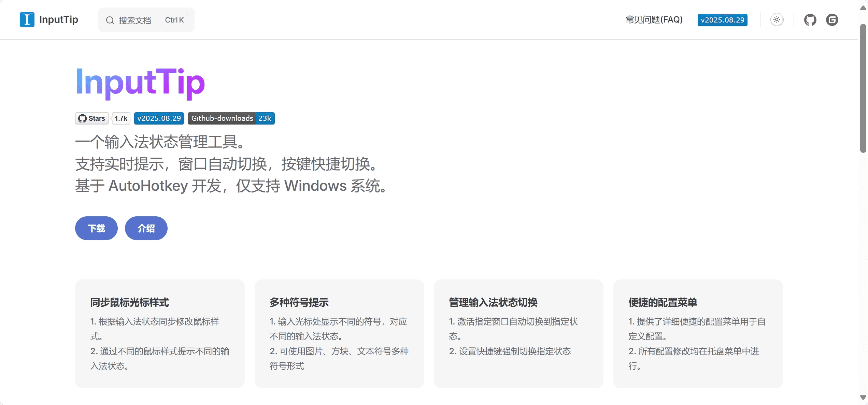
Task: Click the search magnifier icon
Action: pyautogui.click(x=110, y=20)
